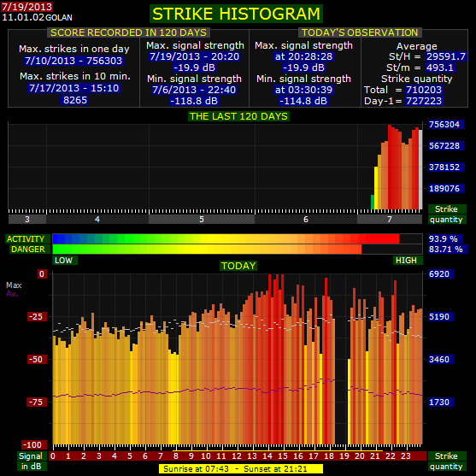Click the -100 dB axis label
476x476 pixels.
click(34, 445)
